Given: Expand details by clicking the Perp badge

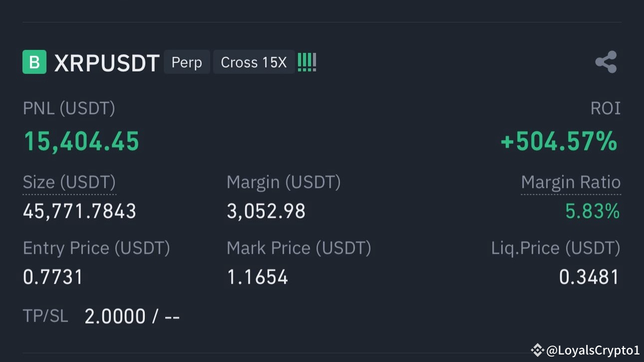Looking at the screenshot, I should pos(187,62).
